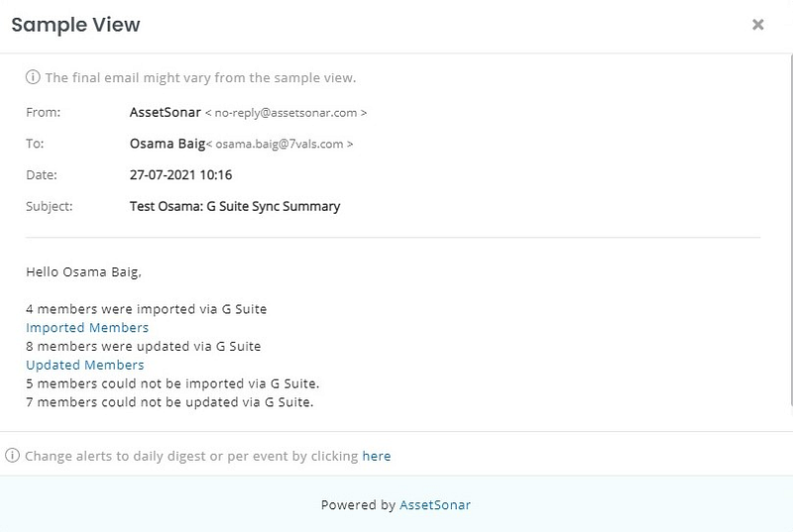Click the 'here' link for alert settings
793x532 pixels.
pos(377,457)
